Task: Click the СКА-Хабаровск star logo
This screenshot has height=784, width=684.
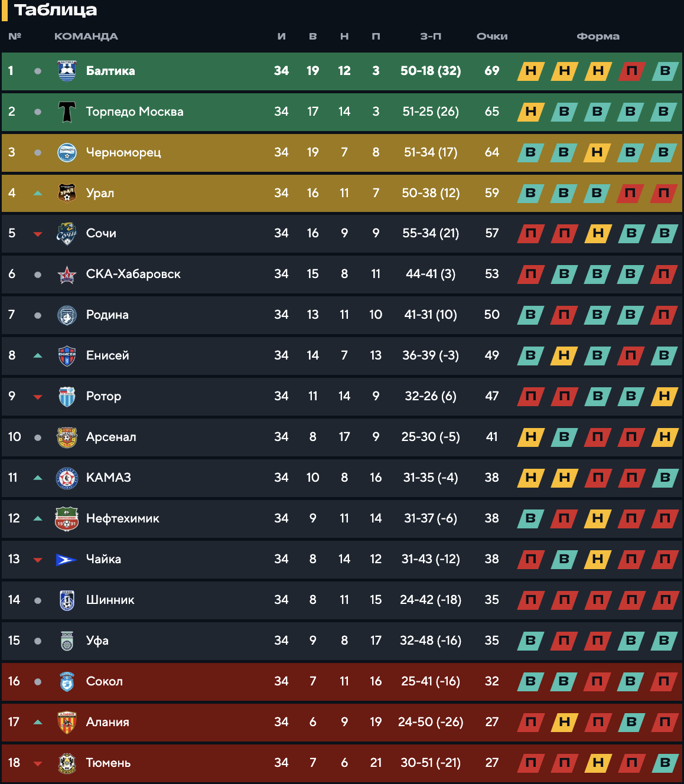Action: [x=67, y=275]
